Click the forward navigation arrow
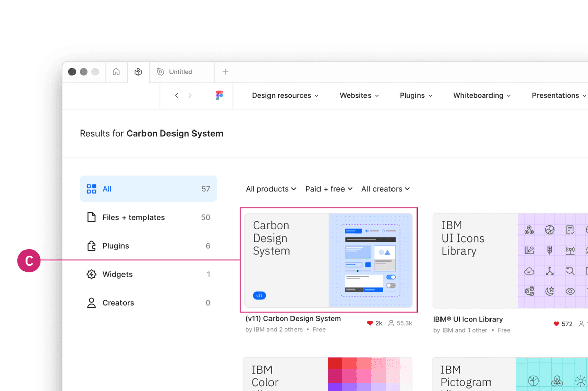This screenshot has width=588, height=391. pos(189,95)
